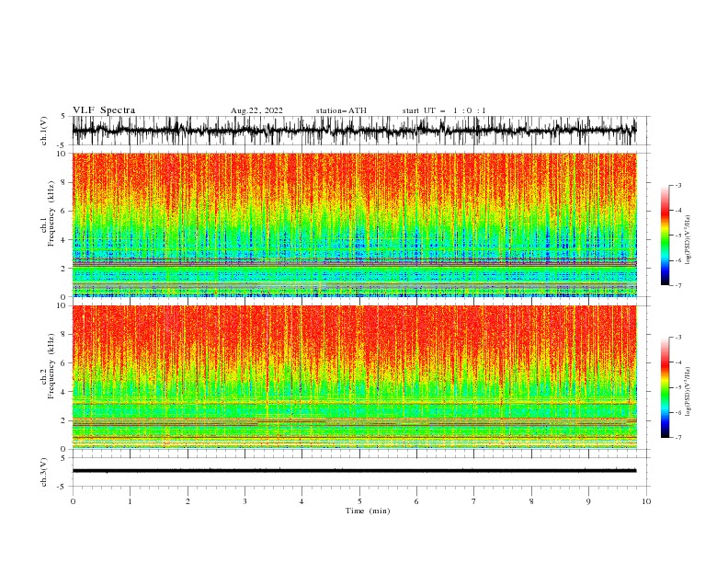Viewport: 728px width, 563px height.
Task: Click time axis tick label "9"
Action: 588,501
